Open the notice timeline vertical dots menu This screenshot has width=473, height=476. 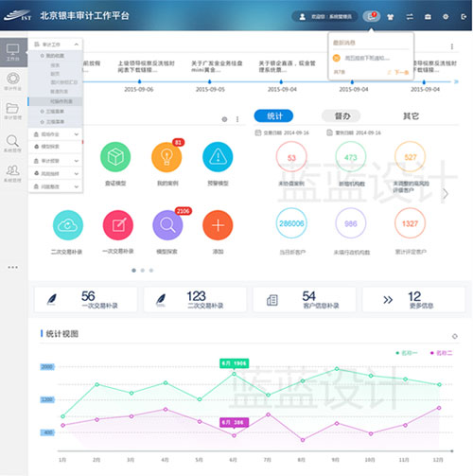(452, 46)
